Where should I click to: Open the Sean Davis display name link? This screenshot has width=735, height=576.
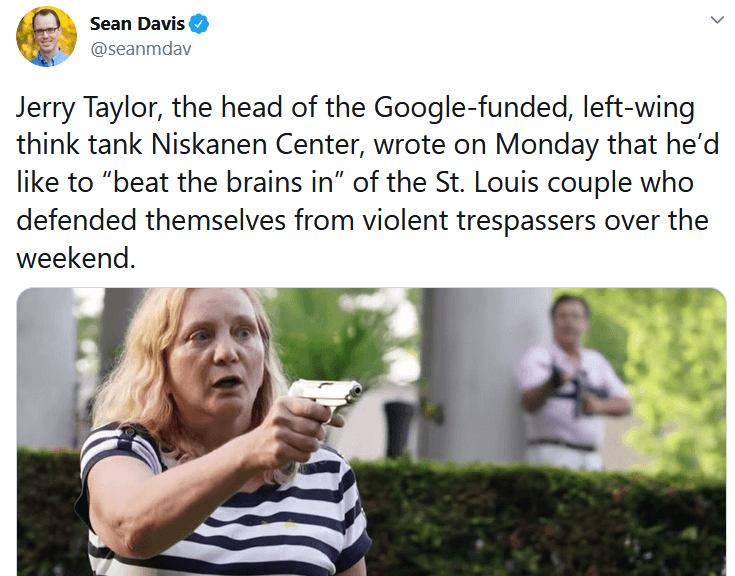click(137, 23)
